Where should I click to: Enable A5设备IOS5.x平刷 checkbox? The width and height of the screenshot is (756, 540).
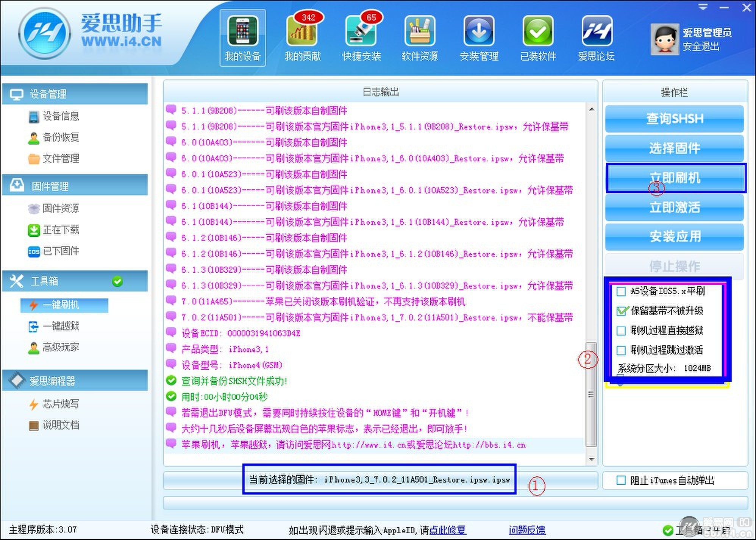coord(621,291)
